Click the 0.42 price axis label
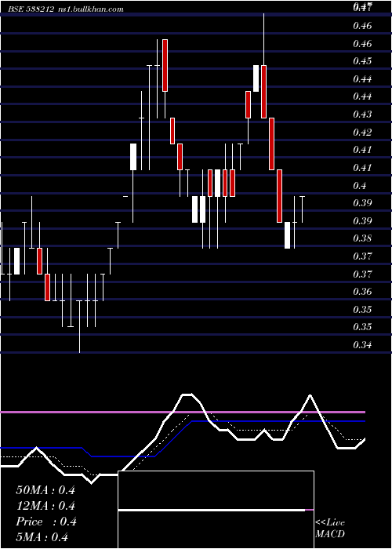This screenshot has height=549, width=392. pyautogui.click(x=362, y=132)
